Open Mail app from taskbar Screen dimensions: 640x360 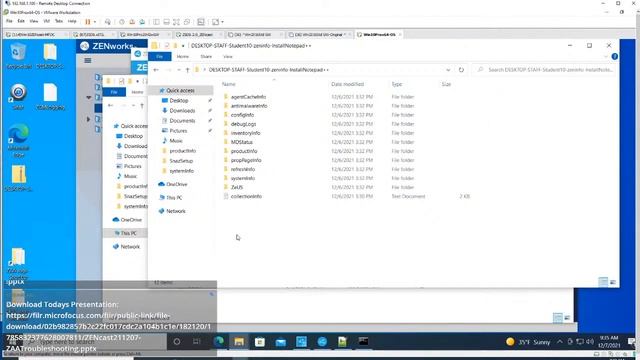coord(280,342)
